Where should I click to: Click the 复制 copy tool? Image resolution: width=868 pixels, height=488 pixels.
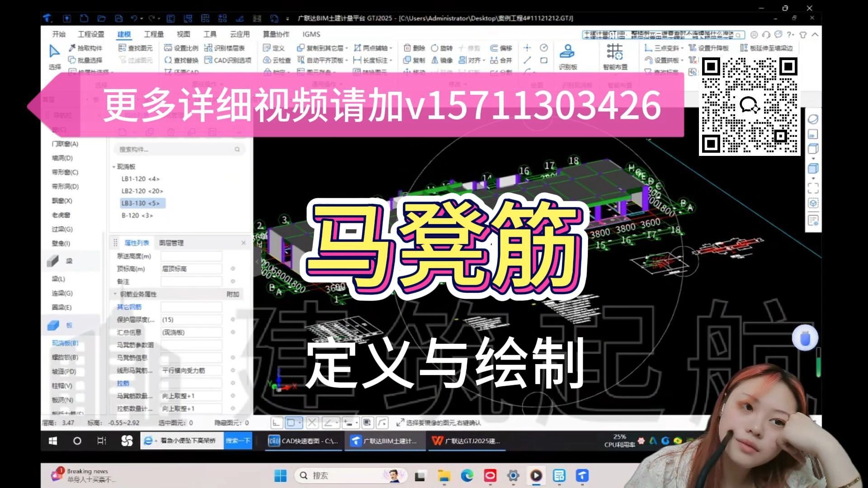coord(414,60)
